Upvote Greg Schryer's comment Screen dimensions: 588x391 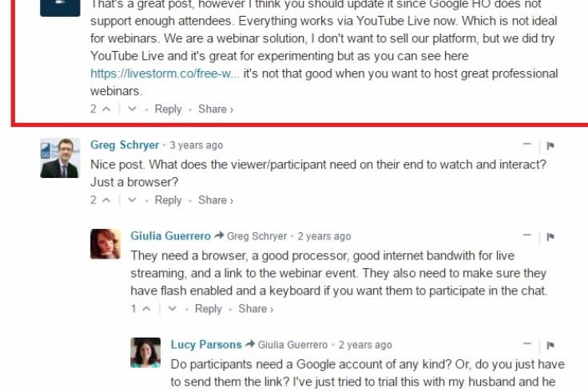point(108,200)
